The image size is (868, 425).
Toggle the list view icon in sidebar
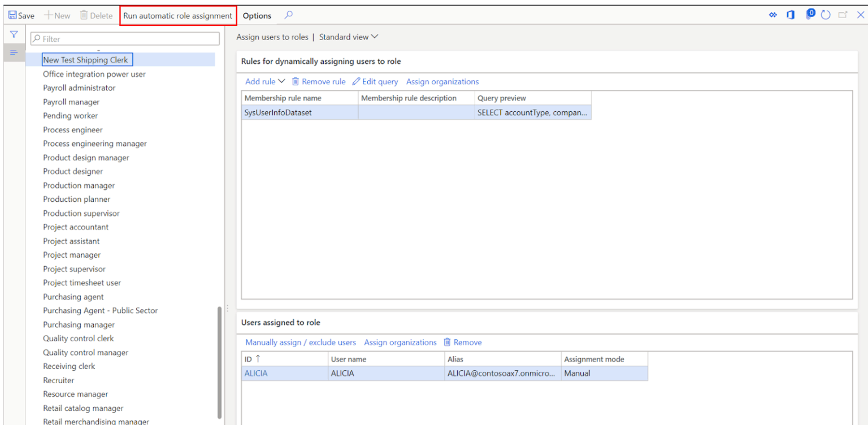click(x=14, y=53)
